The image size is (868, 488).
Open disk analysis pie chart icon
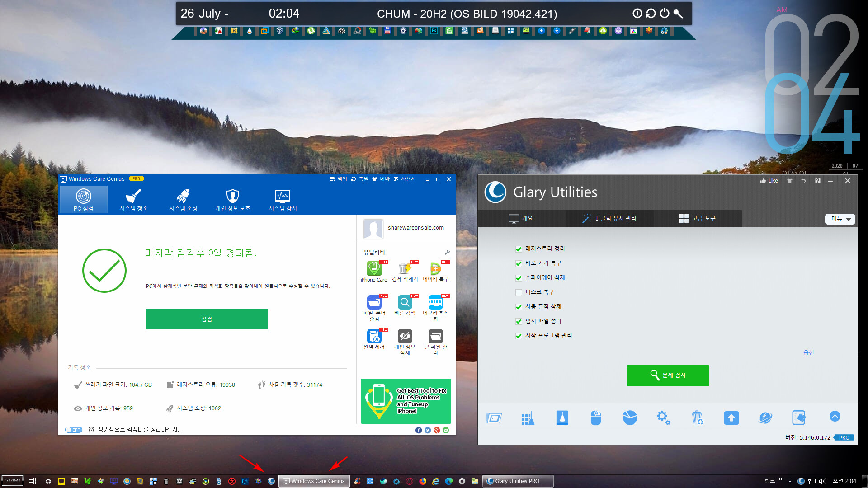coord(630,418)
